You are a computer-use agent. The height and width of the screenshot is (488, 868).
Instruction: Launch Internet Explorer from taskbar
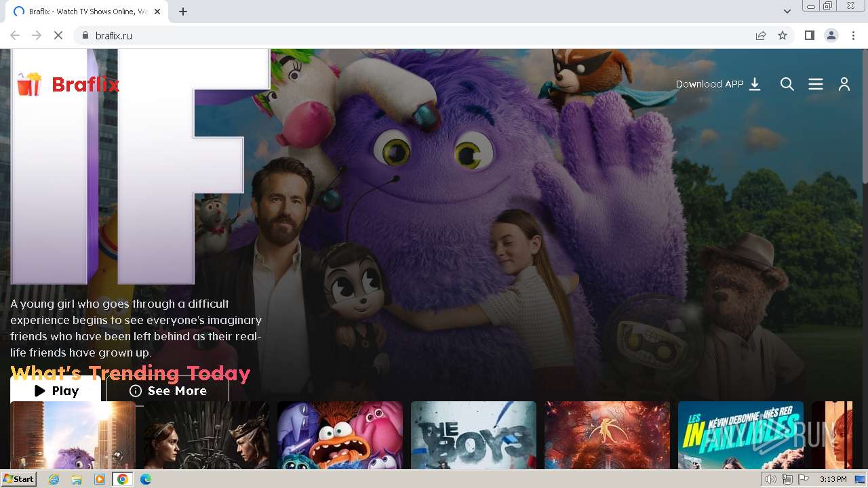point(54,479)
